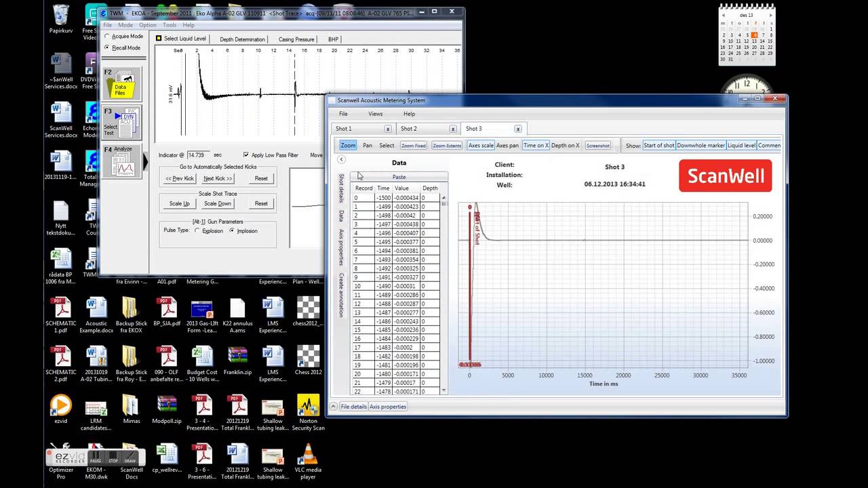Open the Create annotation side panel
Image resolution: width=868 pixels, height=488 pixels.
click(341, 295)
